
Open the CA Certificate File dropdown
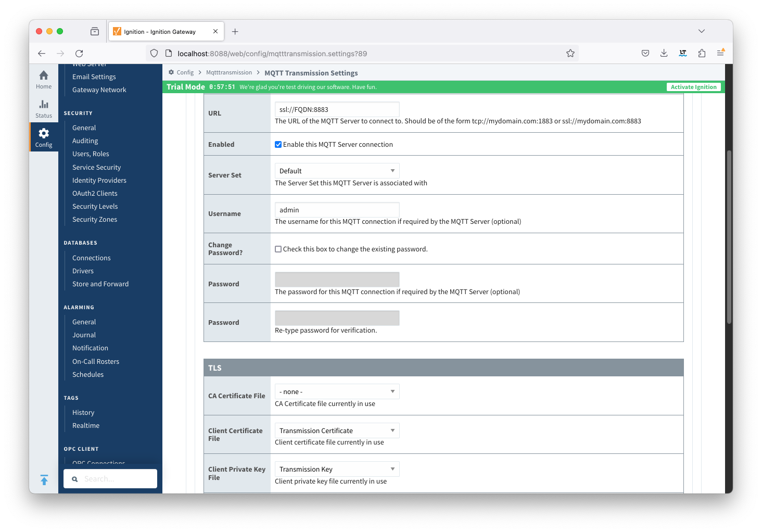337,391
